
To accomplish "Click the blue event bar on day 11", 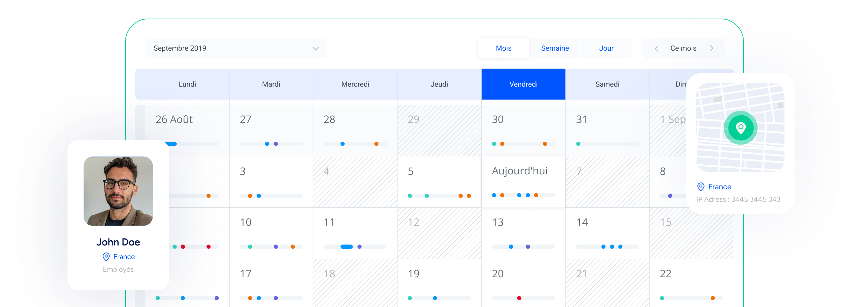I will pos(346,247).
